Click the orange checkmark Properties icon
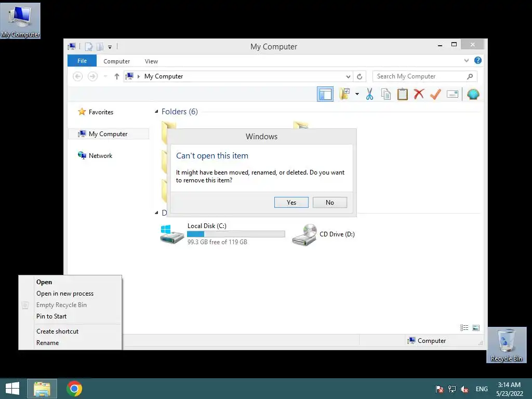The height and width of the screenshot is (399, 532). coord(436,94)
